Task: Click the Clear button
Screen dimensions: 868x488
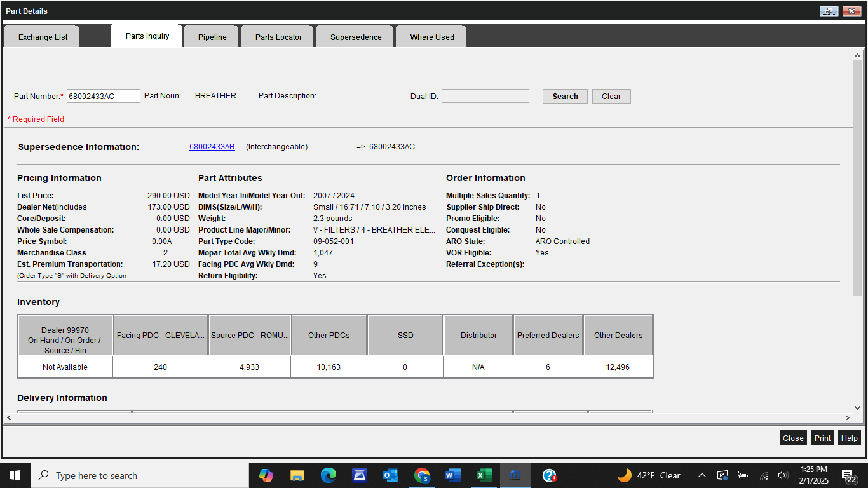Action: coord(611,97)
